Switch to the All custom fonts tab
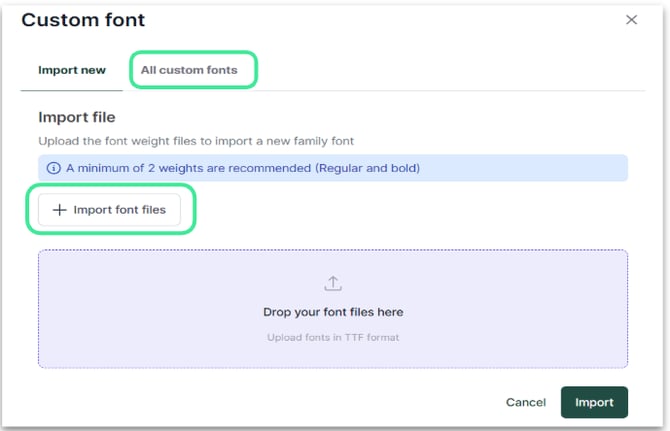670x431 pixels. point(188,70)
